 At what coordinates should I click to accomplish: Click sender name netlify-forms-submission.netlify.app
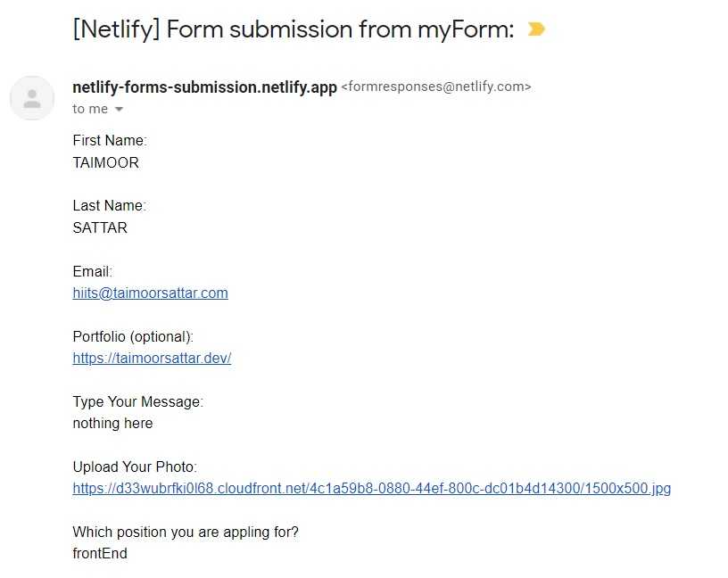pos(204,87)
